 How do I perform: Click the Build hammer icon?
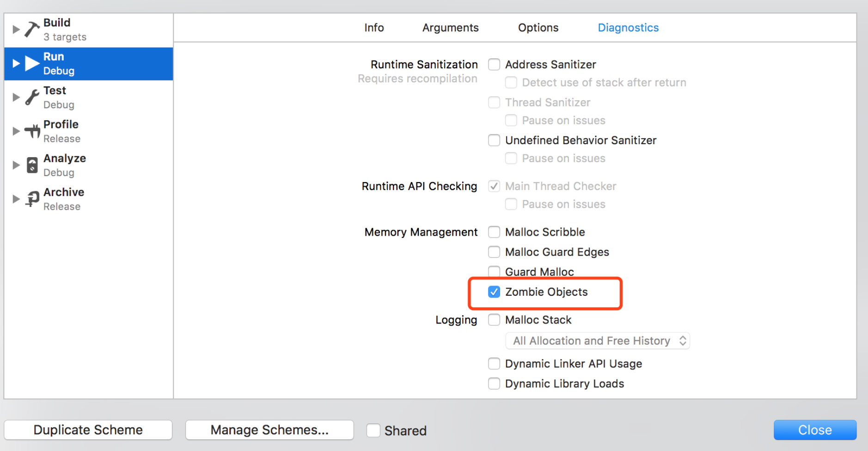click(32, 29)
